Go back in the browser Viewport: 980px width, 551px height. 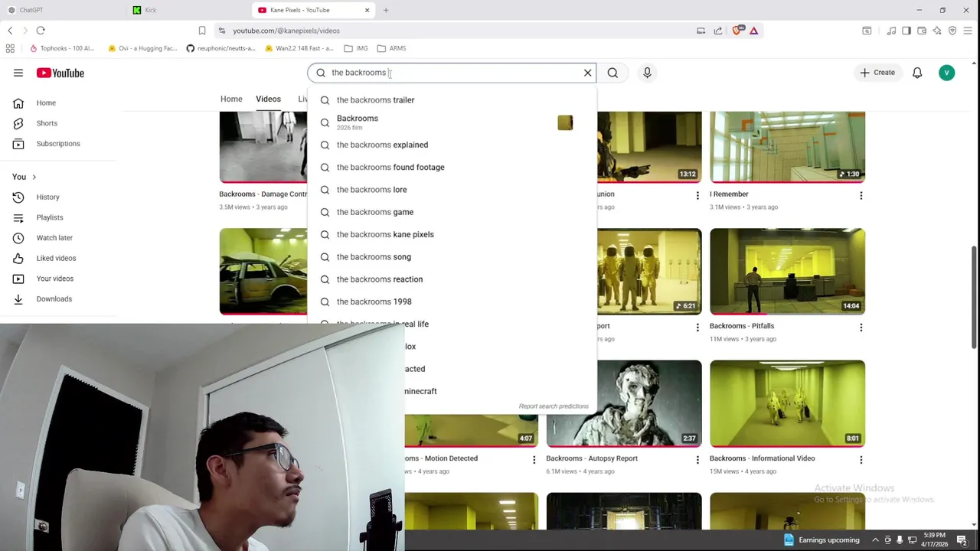[x=10, y=31]
